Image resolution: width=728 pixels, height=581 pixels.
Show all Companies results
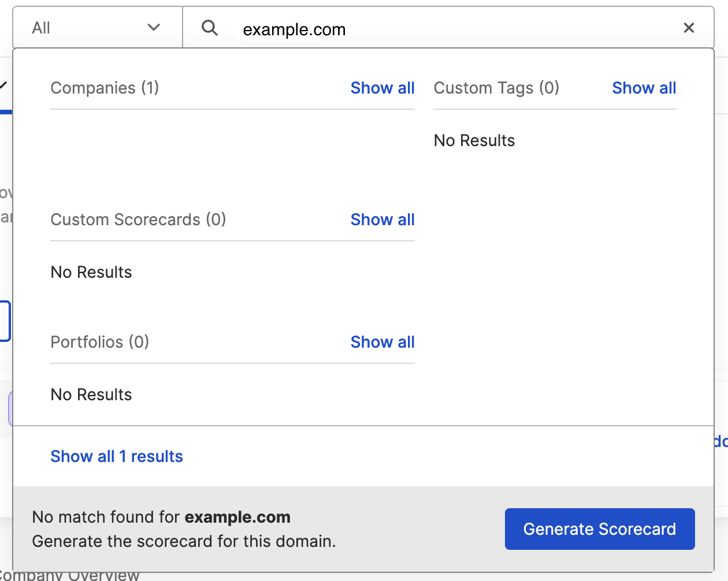(x=382, y=88)
